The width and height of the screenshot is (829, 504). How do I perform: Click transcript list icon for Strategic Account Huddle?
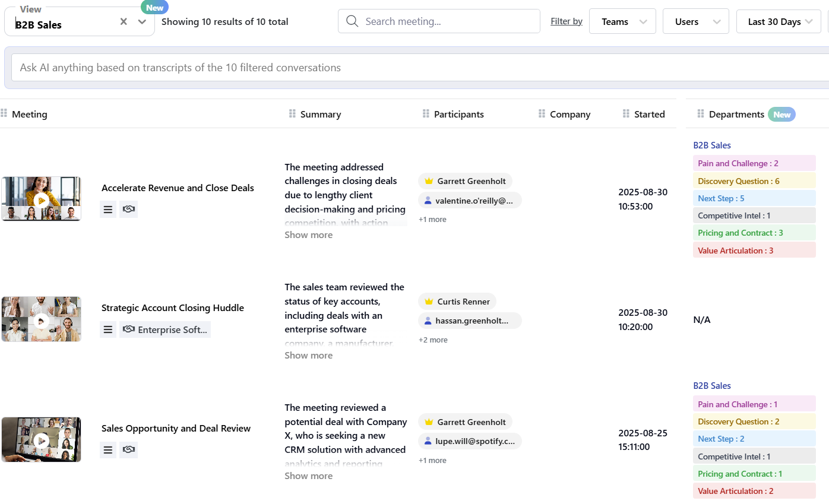(107, 329)
